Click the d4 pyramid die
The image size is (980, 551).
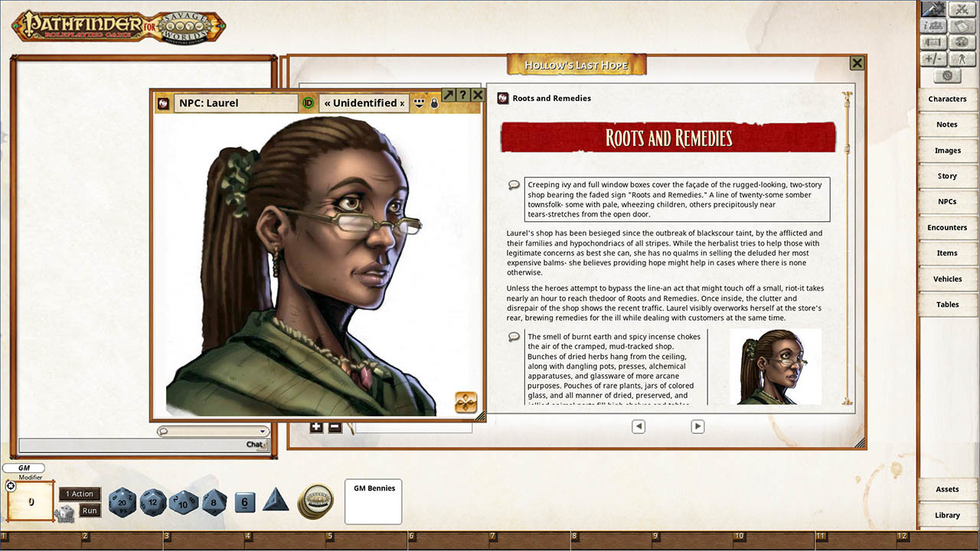276,500
